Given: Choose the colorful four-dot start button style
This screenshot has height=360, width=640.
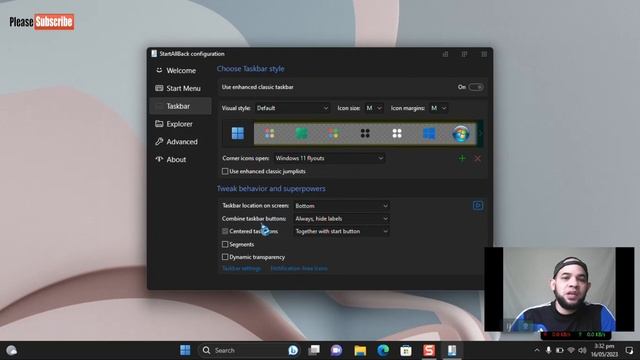Looking at the screenshot, I should click(269, 133).
